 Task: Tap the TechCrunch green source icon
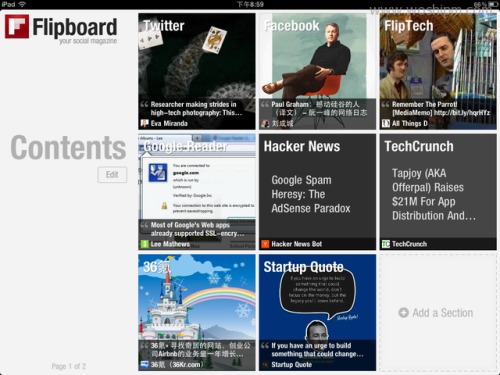386,244
